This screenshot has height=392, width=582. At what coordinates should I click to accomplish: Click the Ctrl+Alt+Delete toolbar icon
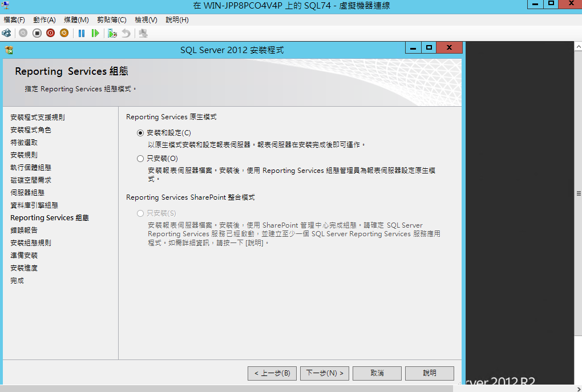6,34
